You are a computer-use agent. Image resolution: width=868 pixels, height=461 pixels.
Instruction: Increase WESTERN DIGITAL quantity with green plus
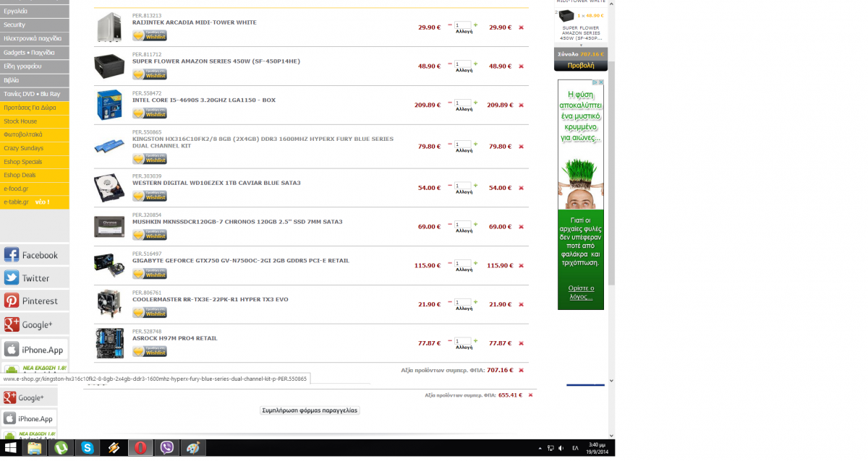[475, 185]
